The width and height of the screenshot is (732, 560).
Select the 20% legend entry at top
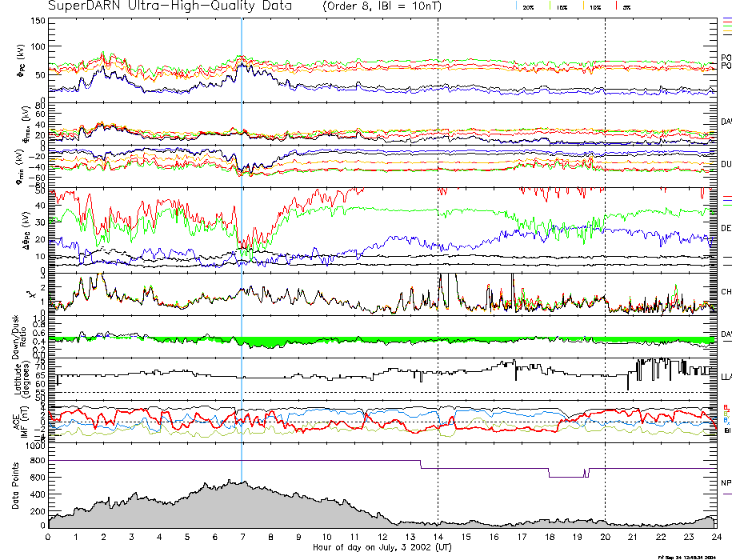(528, 6)
